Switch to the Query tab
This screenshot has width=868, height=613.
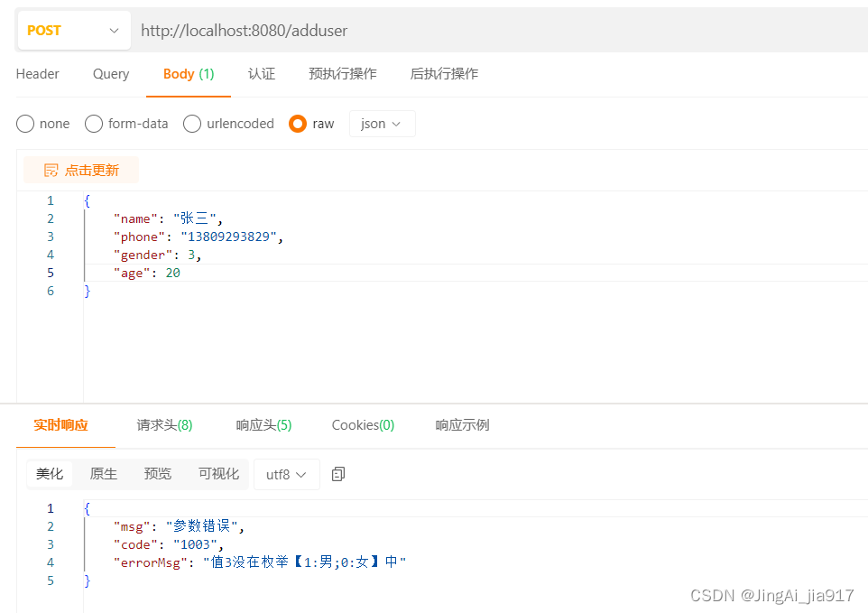click(x=110, y=74)
